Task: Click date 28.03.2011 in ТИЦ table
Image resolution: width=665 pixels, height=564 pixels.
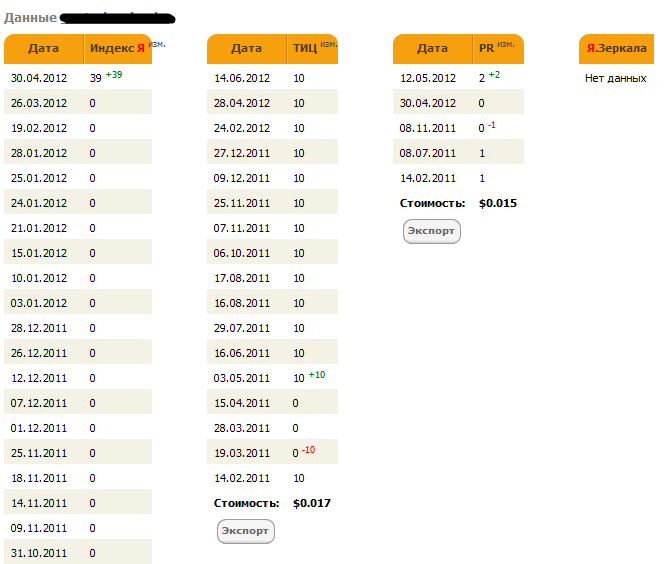Action: point(242,429)
